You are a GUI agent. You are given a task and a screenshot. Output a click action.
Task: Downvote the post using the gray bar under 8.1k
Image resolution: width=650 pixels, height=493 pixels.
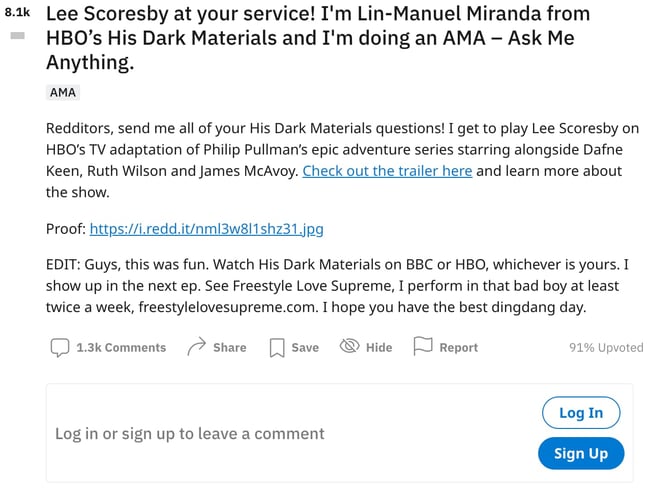(17, 36)
